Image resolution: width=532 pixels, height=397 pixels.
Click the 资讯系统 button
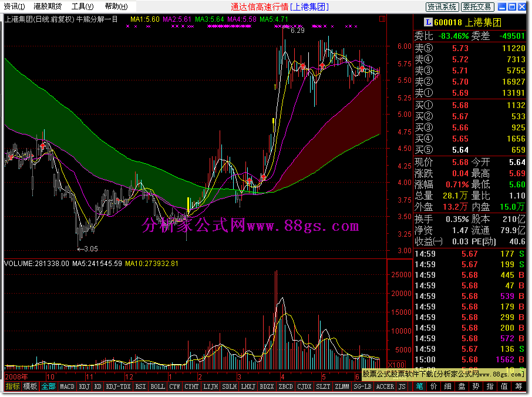click(442, 7)
